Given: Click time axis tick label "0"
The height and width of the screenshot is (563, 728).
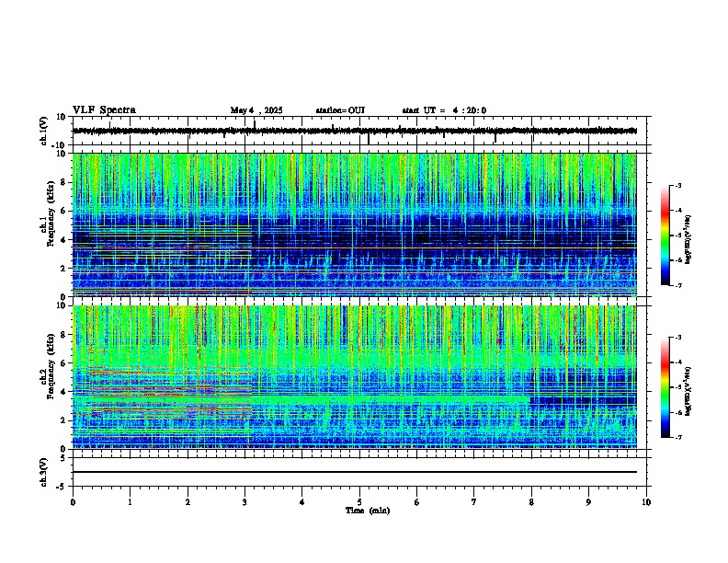Looking at the screenshot, I should point(73,502).
